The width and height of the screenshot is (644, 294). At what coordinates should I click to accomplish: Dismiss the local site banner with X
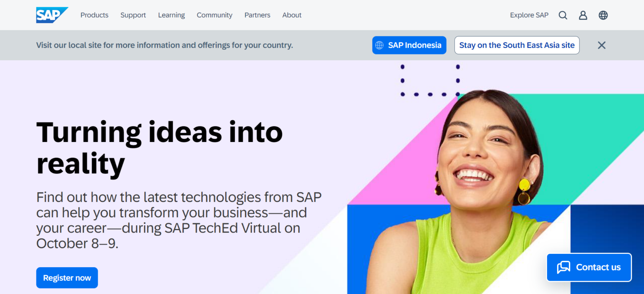(x=601, y=45)
